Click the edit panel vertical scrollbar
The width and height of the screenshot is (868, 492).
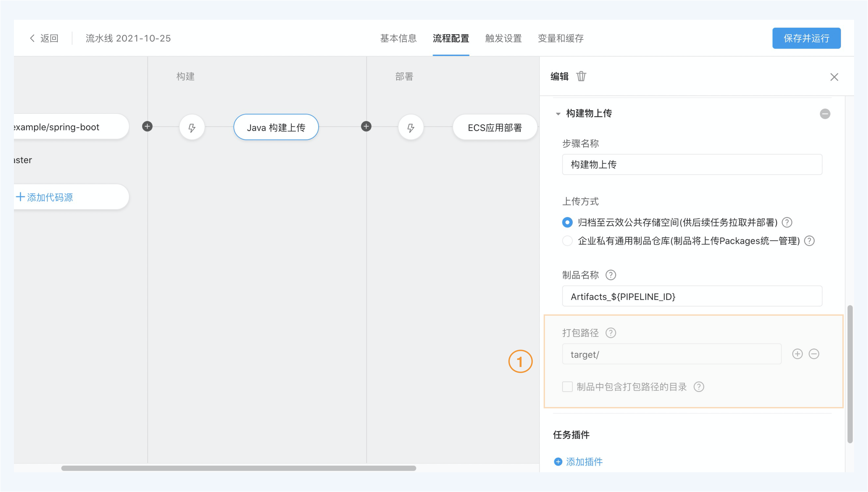click(850, 374)
